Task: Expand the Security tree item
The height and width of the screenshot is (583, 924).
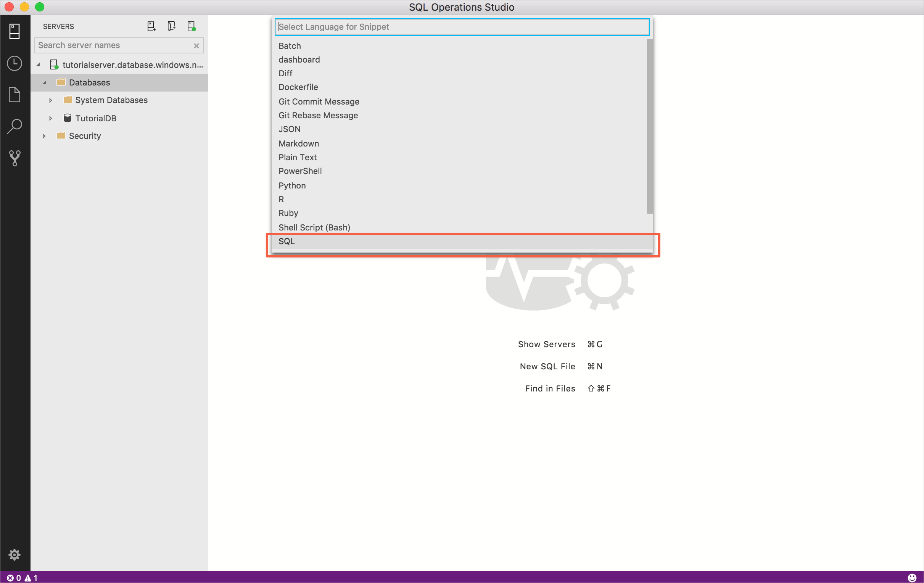Action: click(x=44, y=136)
